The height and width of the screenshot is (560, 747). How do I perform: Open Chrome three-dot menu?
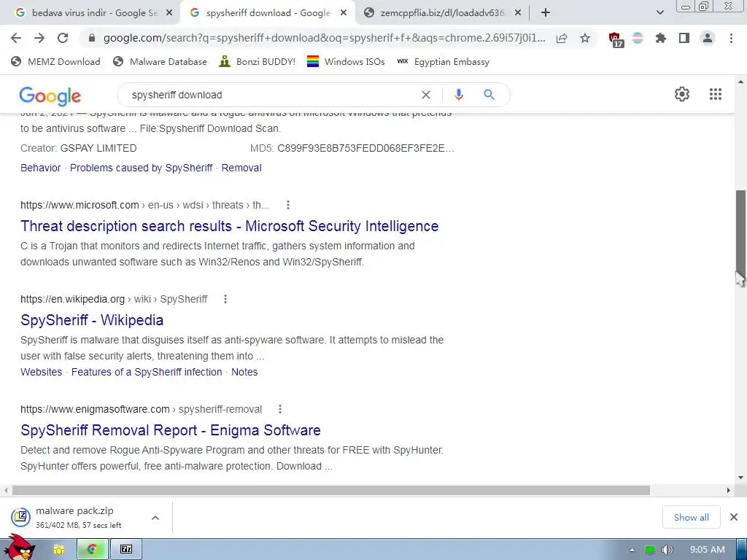(x=731, y=38)
